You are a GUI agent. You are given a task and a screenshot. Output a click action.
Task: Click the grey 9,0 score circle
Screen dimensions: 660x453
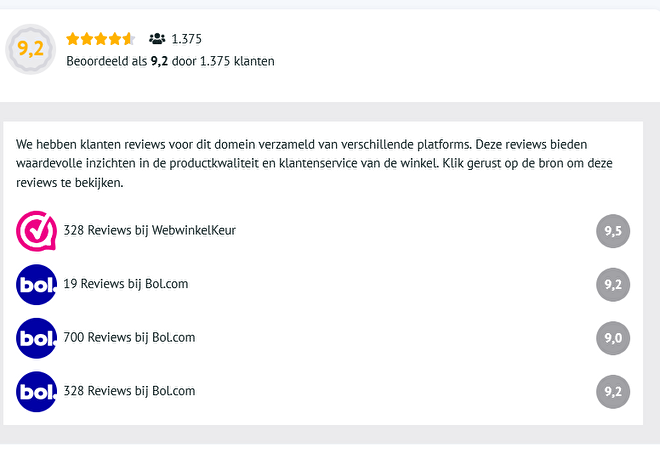tap(613, 338)
